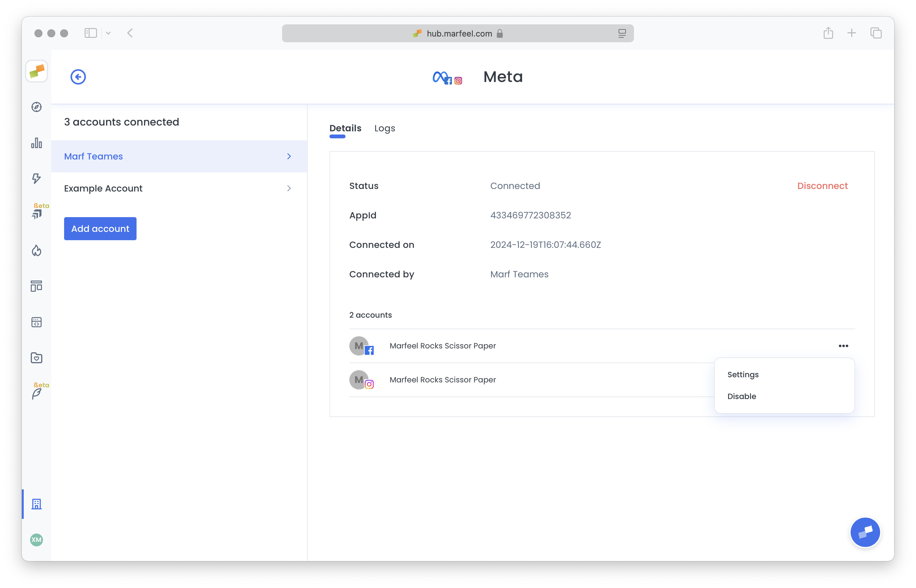The width and height of the screenshot is (916, 588).
Task: Select the analytics bar chart icon
Action: (36, 143)
